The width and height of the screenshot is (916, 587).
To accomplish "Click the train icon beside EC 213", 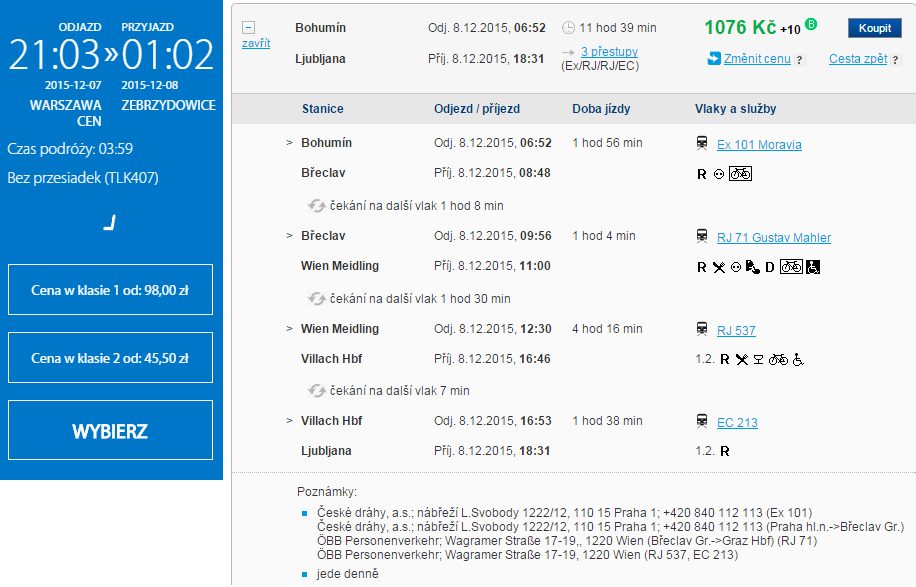I will click(702, 422).
